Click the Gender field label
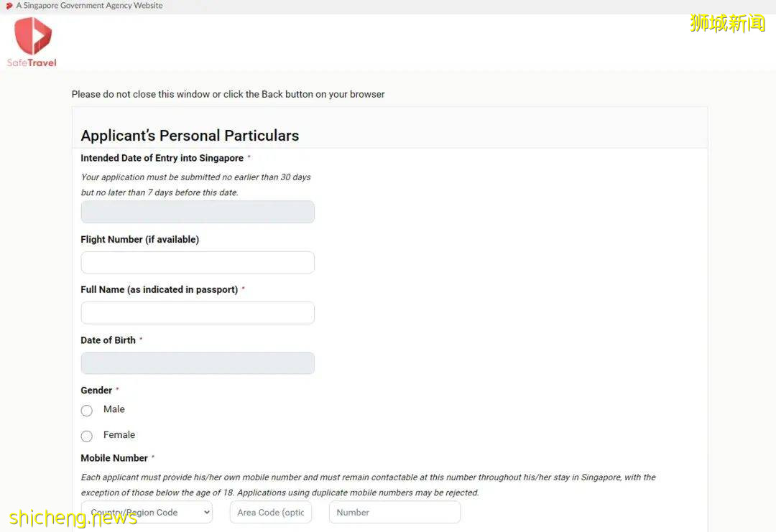 coord(96,391)
